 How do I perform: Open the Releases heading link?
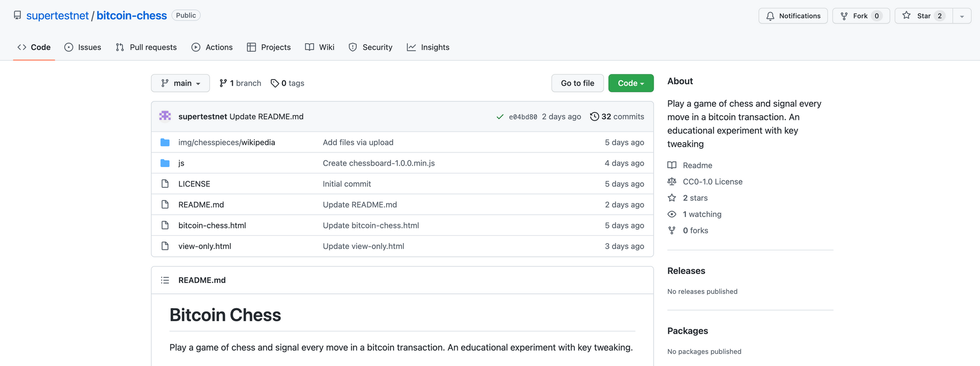686,271
